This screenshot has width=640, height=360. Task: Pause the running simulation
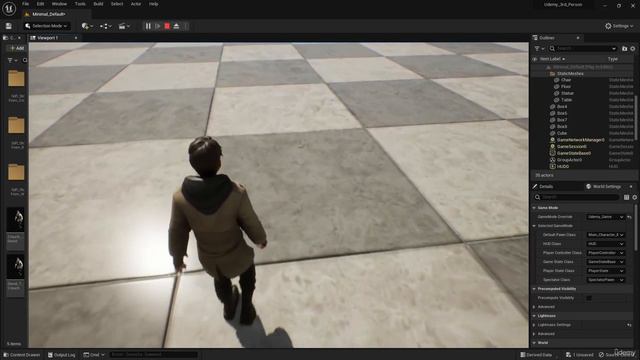point(148,26)
